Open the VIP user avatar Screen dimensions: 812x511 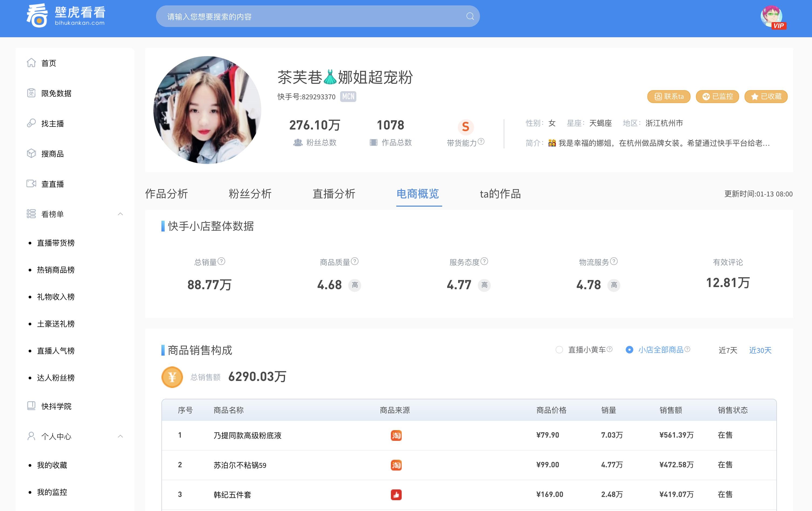[772, 17]
